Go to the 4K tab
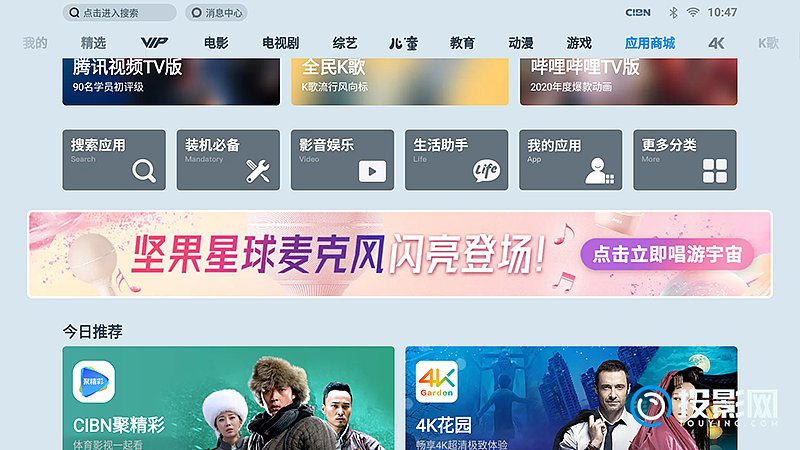 click(x=716, y=43)
